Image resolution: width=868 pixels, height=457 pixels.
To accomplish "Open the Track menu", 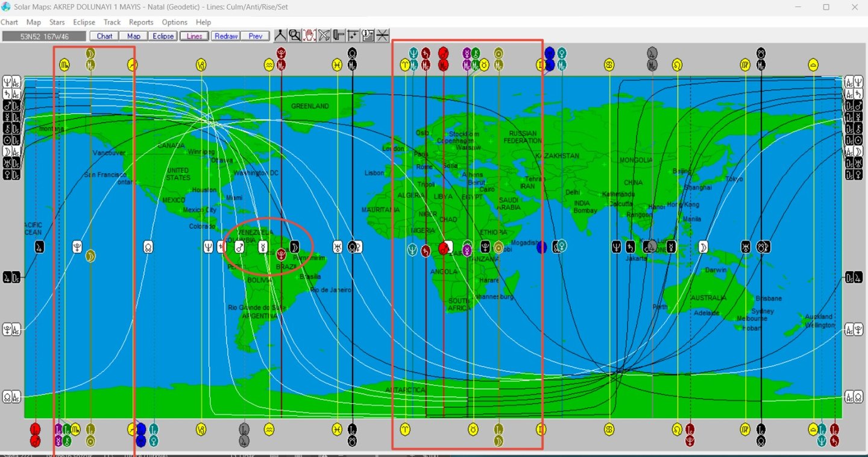I will (112, 22).
